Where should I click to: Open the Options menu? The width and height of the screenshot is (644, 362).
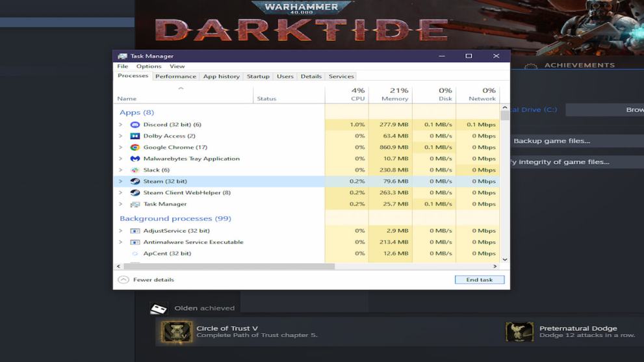click(x=149, y=66)
